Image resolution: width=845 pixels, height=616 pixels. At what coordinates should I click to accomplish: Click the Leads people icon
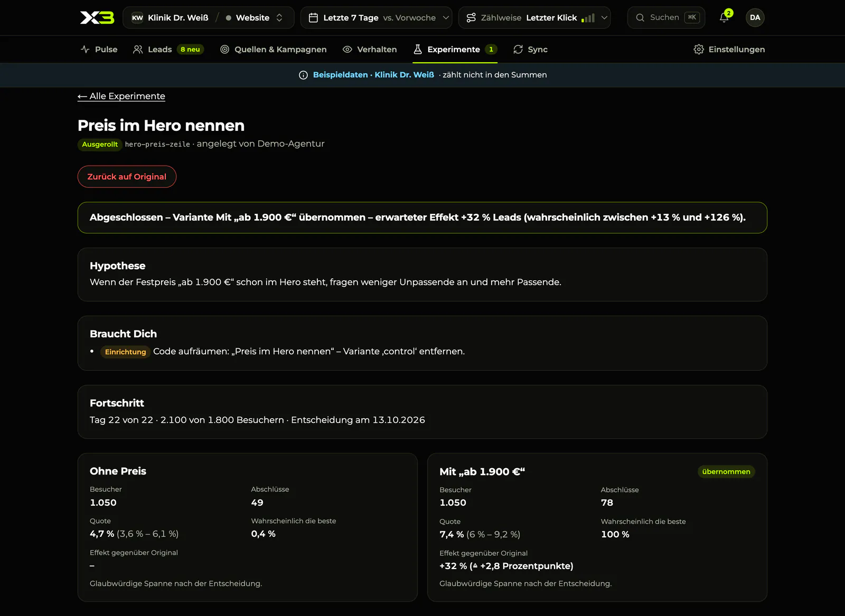[138, 49]
